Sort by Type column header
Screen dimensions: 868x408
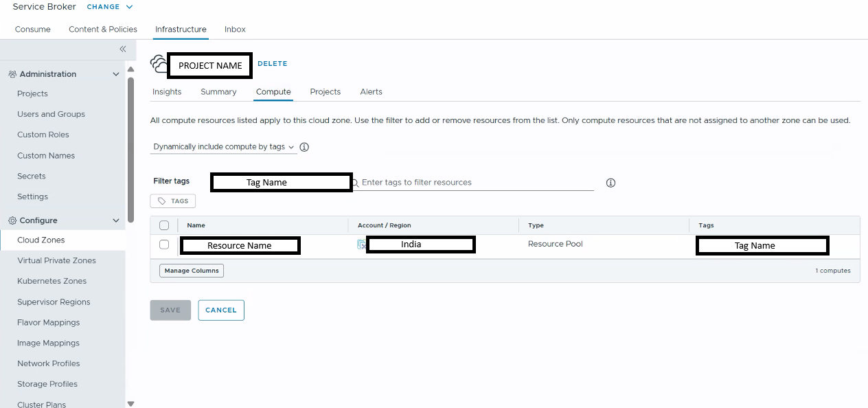[x=536, y=225]
